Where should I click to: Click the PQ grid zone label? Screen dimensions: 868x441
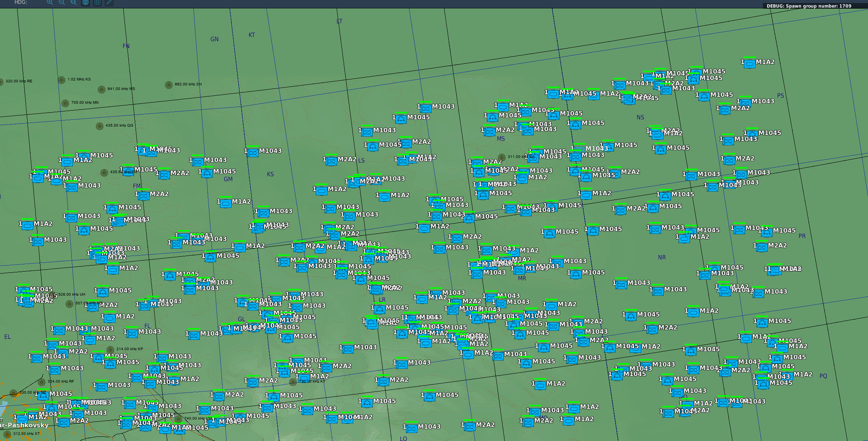[x=823, y=376]
